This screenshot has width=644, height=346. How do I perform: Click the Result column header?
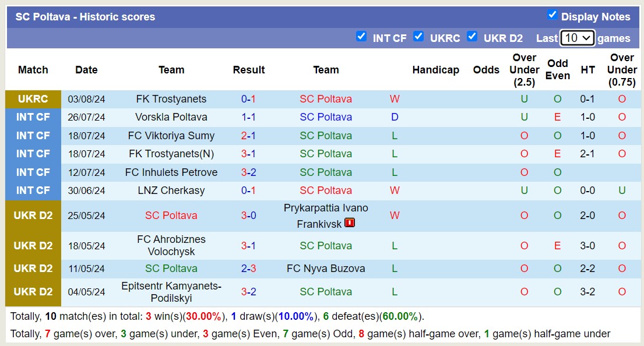(249, 70)
